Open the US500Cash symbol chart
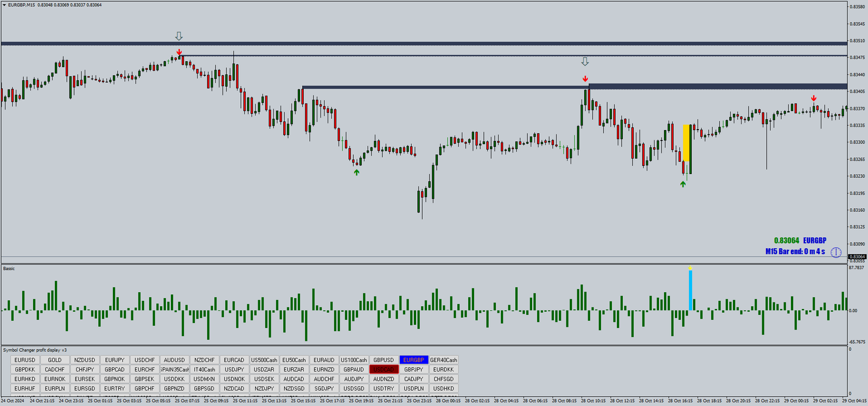The height and width of the screenshot is (406, 868). click(x=264, y=360)
